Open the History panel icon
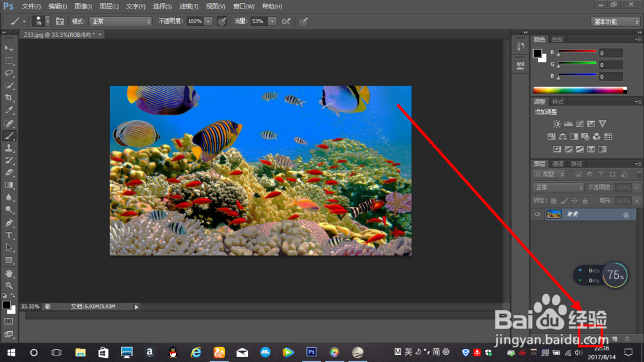The image size is (644, 362). click(520, 46)
